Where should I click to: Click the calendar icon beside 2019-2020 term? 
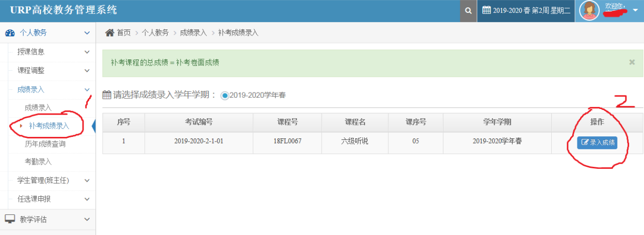pos(486,10)
